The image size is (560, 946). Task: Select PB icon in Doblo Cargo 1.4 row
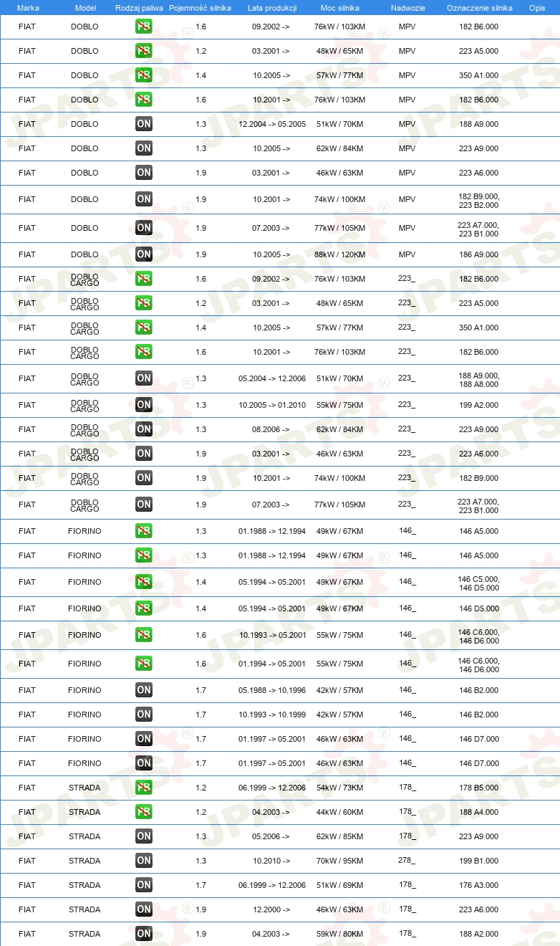[144, 328]
